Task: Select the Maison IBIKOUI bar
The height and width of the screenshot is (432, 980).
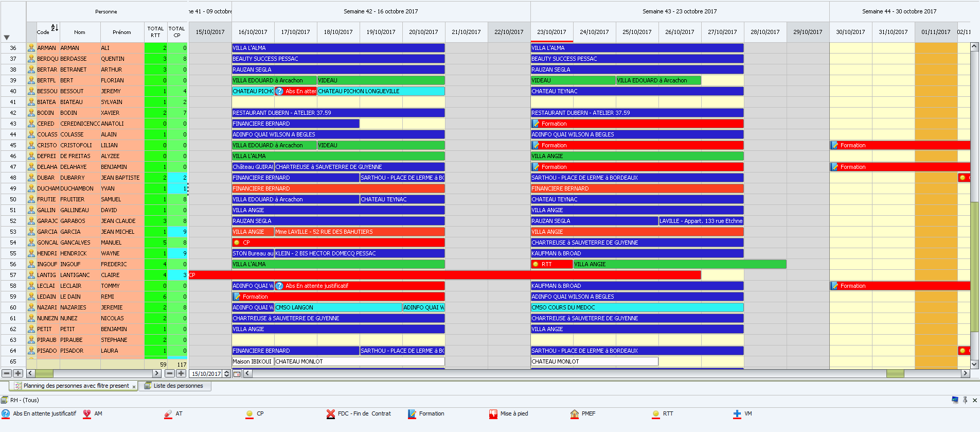Action: (253, 361)
